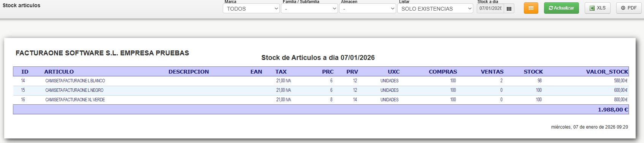Click the timestamp miércoles, 07 de enero de 2026 09:20
This screenshot has width=644, height=143.
point(590,127)
